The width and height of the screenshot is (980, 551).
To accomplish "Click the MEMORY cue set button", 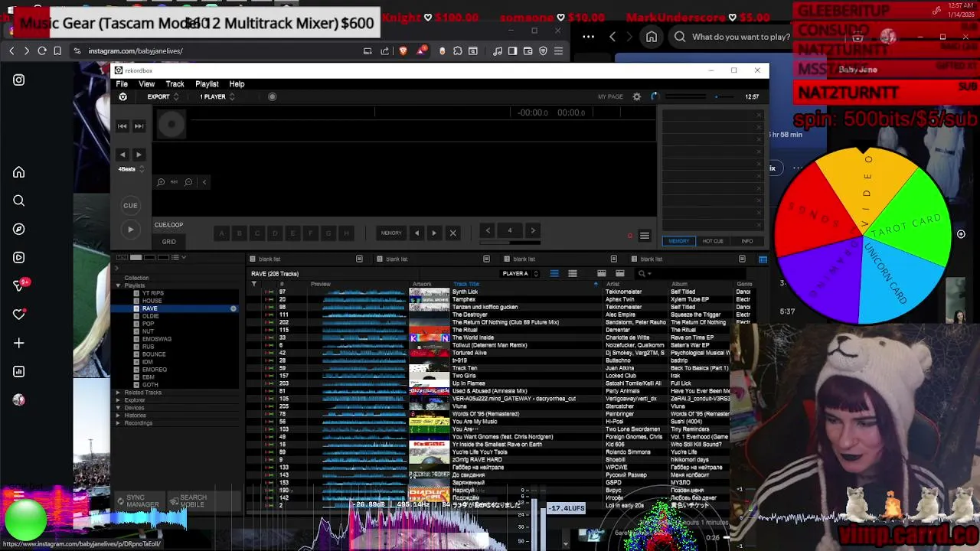I will pos(391,233).
